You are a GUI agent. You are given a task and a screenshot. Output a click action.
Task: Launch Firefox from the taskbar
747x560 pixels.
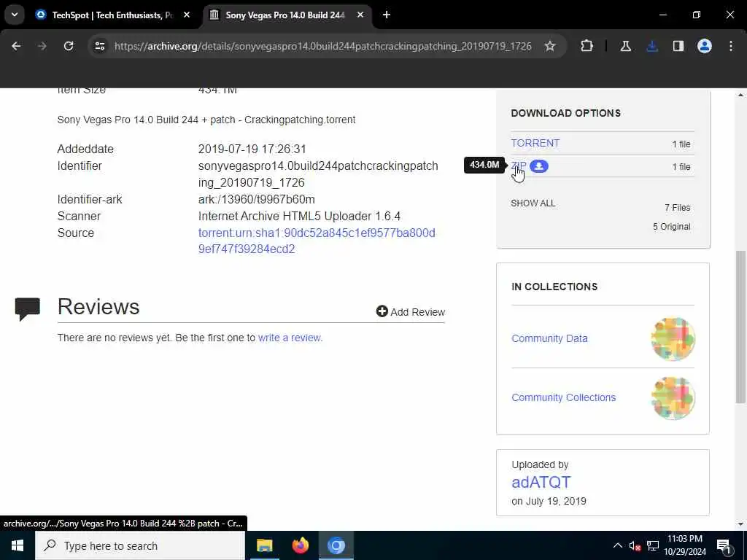click(x=300, y=545)
